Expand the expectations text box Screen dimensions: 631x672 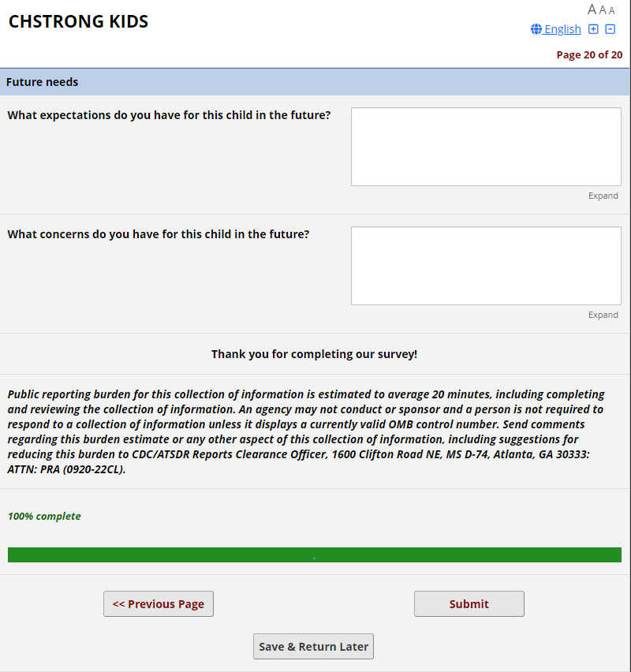(x=603, y=196)
